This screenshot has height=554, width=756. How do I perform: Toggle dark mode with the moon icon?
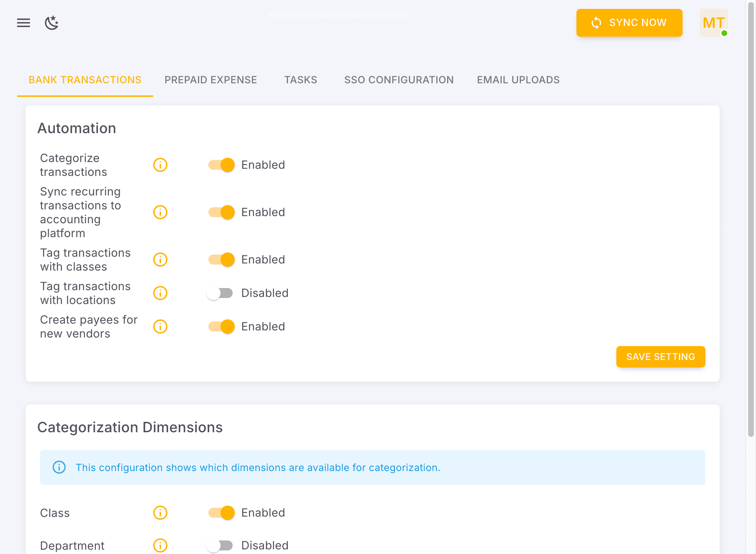point(52,23)
